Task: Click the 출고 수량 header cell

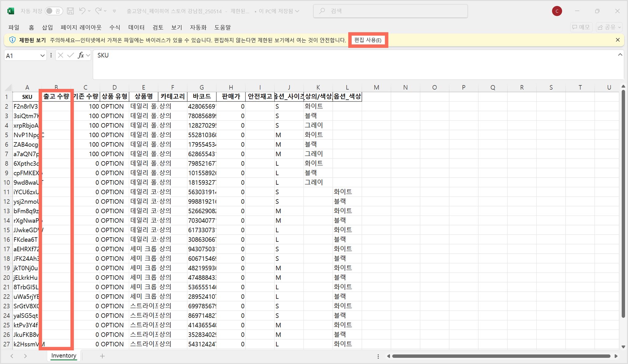Action: [x=56, y=97]
